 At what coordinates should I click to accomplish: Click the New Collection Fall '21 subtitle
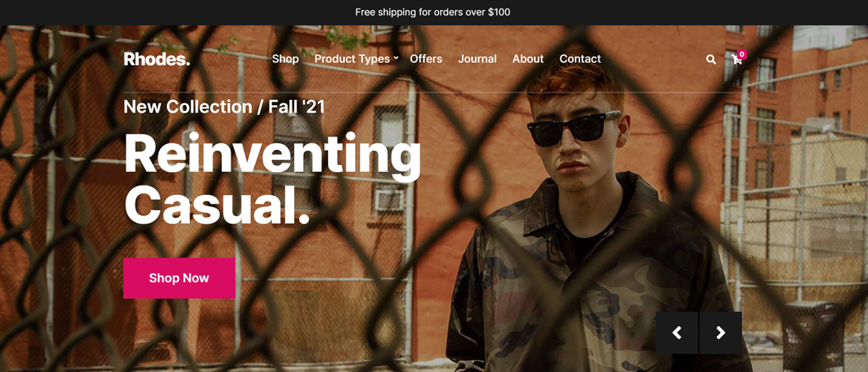(224, 106)
